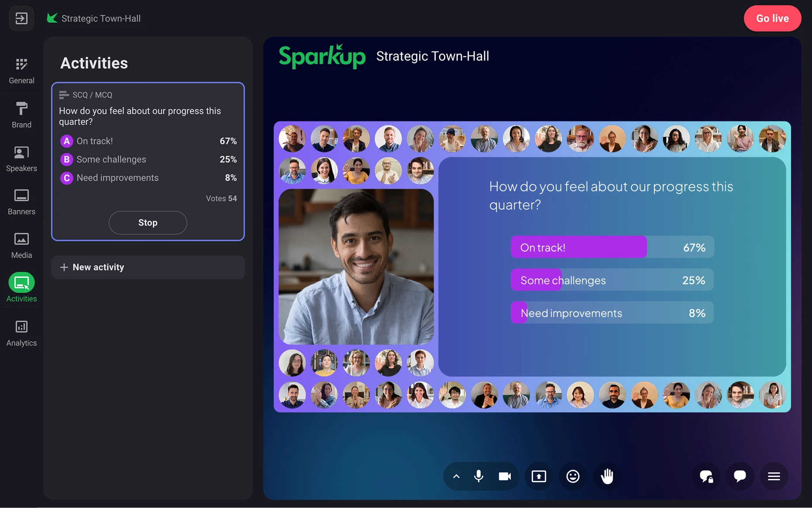Image resolution: width=812 pixels, height=508 pixels.
Task: Open the Banners sidebar tab
Action: (21, 202)
